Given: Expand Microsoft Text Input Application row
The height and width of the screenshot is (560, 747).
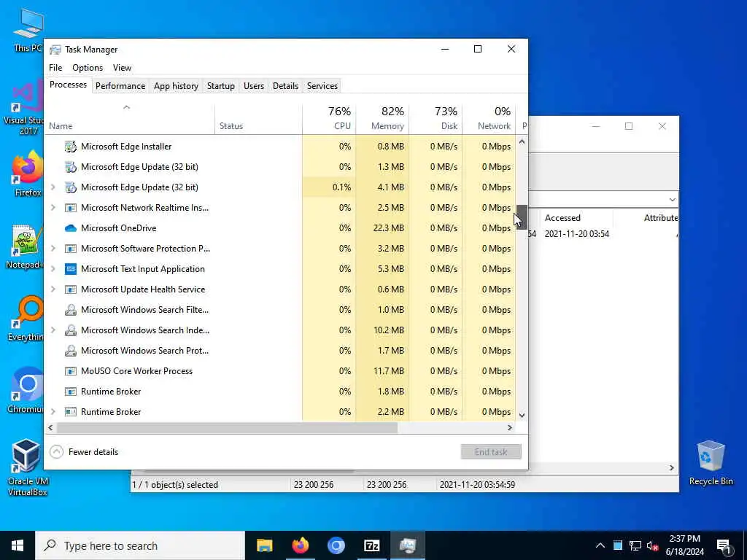Looking at the screenshot, I should click(53, 269).
